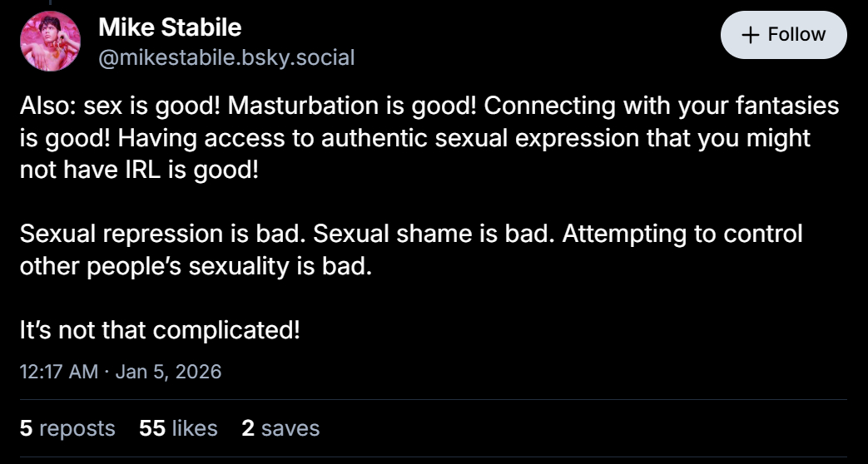Click the word "saves" in the stats row
This screenshot has width=868, height=464.
point(290,428)
